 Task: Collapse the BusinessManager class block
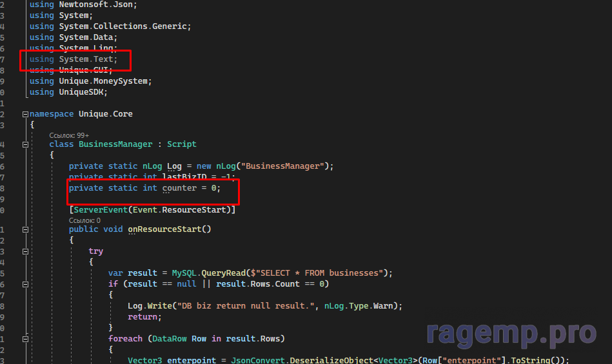[25, 144]
